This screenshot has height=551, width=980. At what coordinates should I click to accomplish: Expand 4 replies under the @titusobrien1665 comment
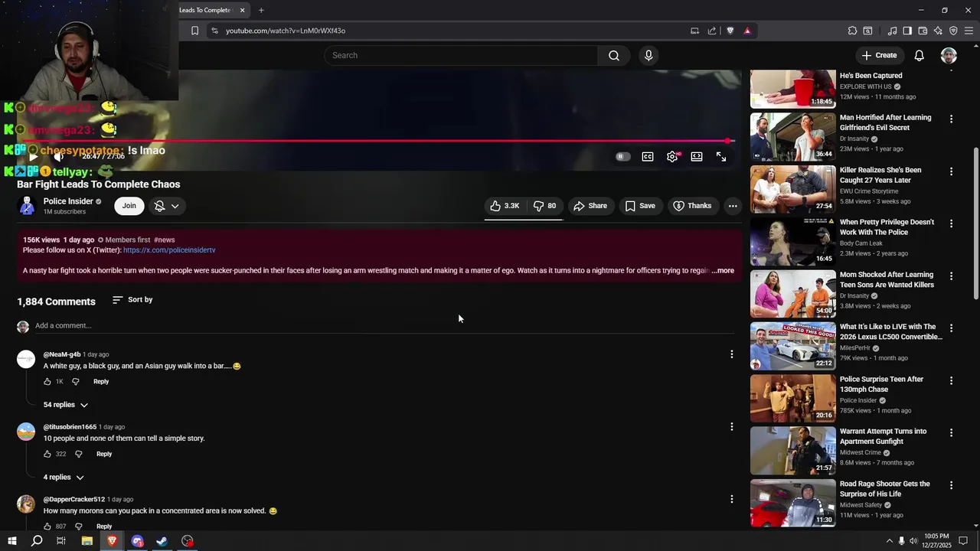pos(64,478)
